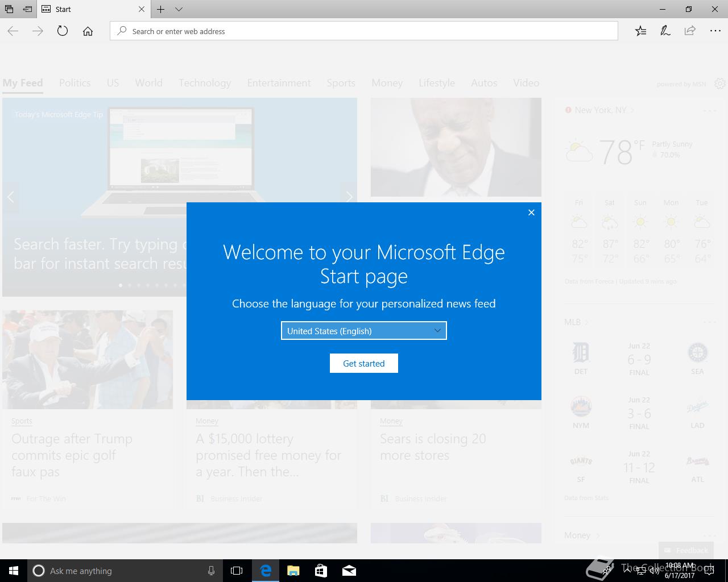Viewport: 728px width, 582px height.
Task: Open the DET vs SEA game score
Action: [x=639, y=359]
